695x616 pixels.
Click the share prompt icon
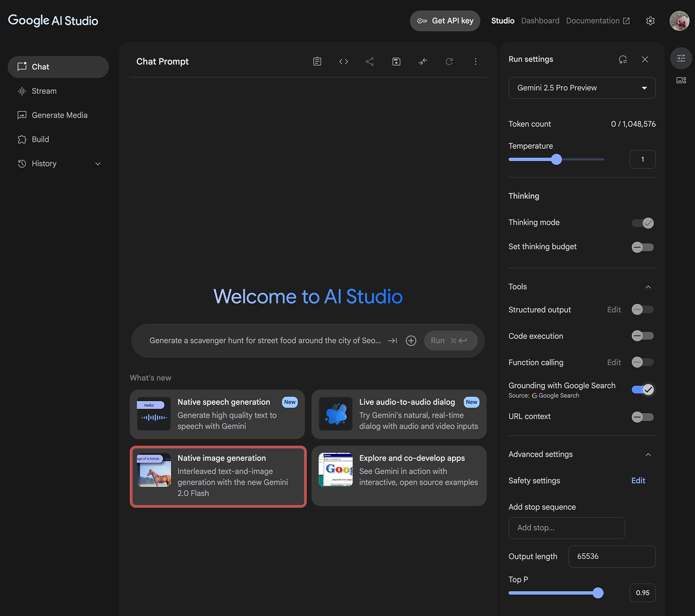(x=369, y=62)
